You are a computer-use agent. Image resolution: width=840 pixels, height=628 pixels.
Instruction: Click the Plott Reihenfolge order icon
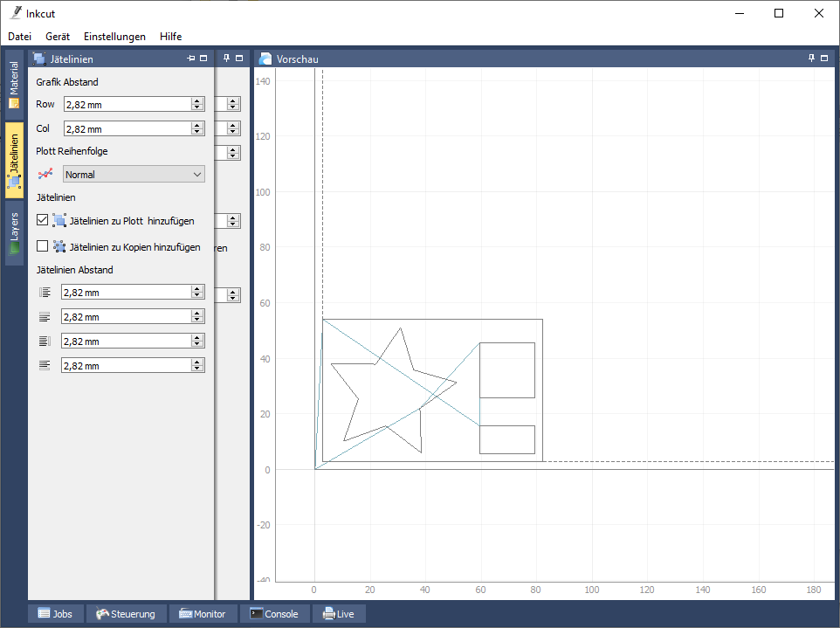[x=46, y=174]
